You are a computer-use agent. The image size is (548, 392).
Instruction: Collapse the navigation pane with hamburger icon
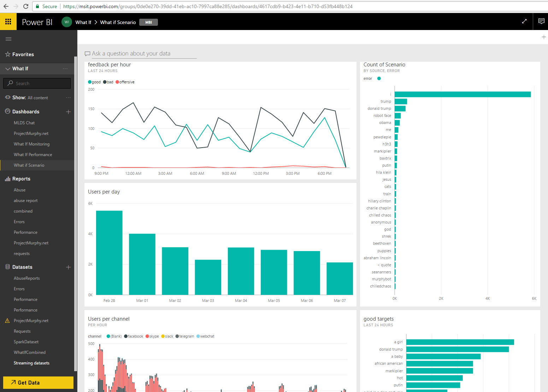point(8,39)
